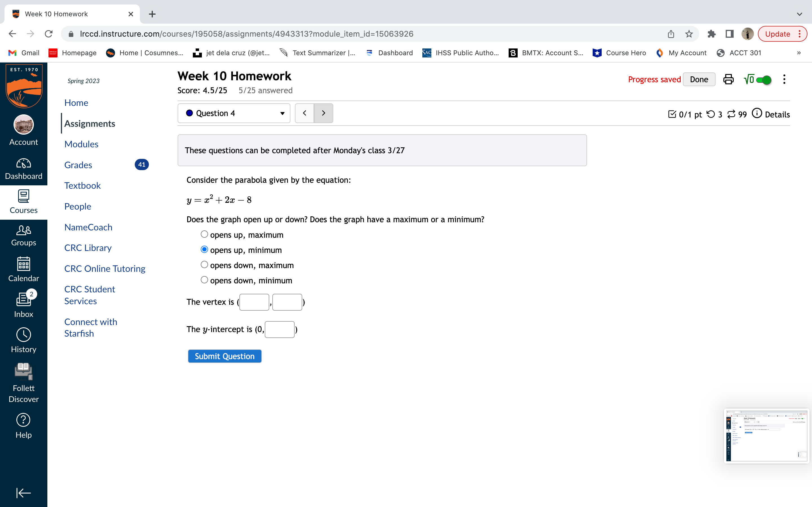Expand the Question 4 dropdown
812x507 pixels.
click(x=234, y=113)
